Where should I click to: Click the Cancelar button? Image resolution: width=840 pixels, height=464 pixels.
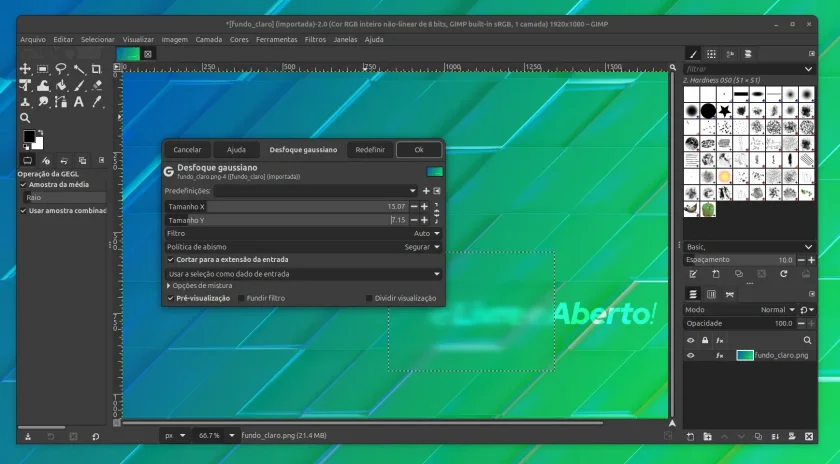pyautogui.click(x=188, y=150)
